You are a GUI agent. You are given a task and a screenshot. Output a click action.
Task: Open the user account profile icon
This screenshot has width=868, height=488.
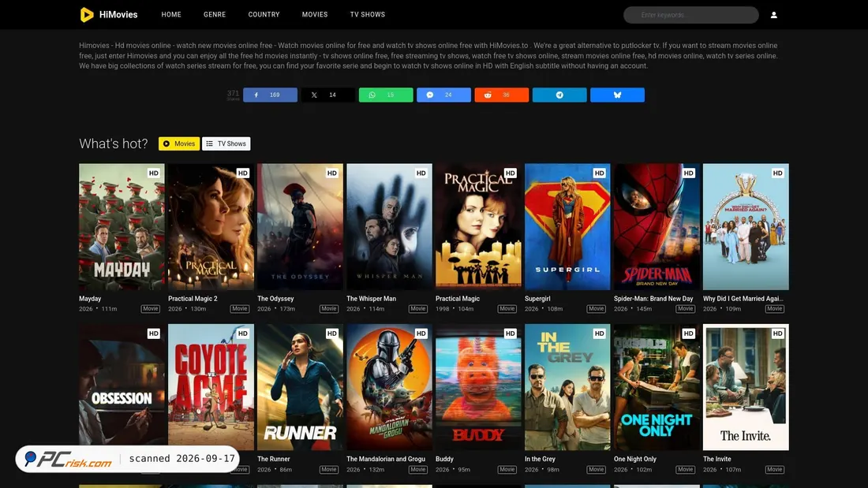point(774,15)
